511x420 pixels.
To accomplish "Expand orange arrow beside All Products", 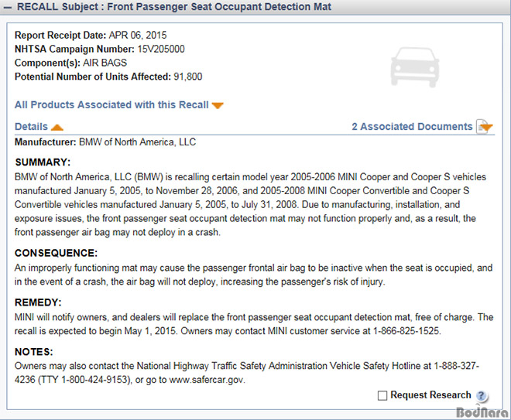I will pyautogui.click(x=218, y=105).
